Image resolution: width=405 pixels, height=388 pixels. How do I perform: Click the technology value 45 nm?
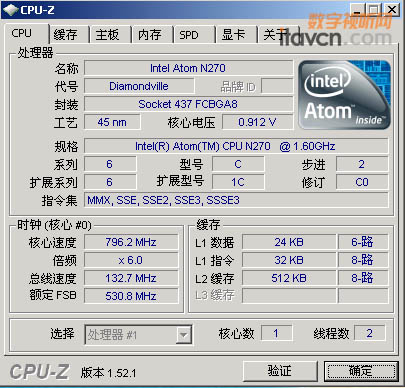pos(112,122)
